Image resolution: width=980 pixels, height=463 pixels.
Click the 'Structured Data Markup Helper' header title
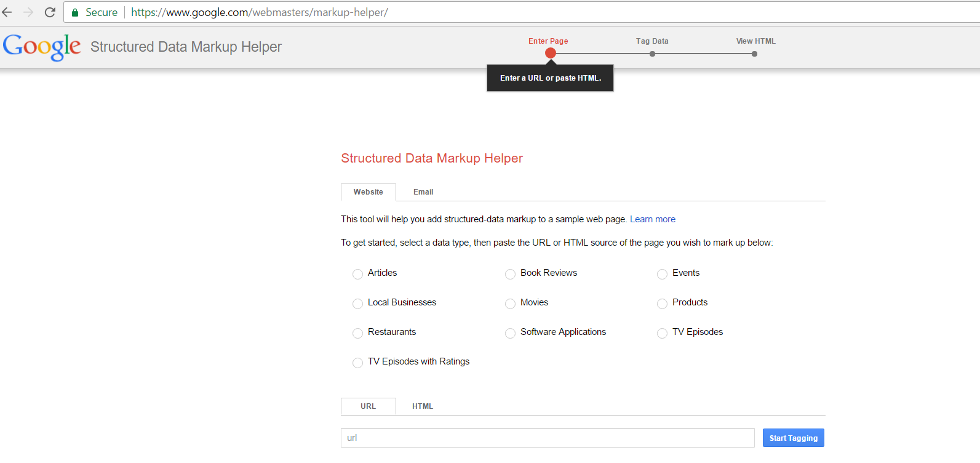point(186,47)
